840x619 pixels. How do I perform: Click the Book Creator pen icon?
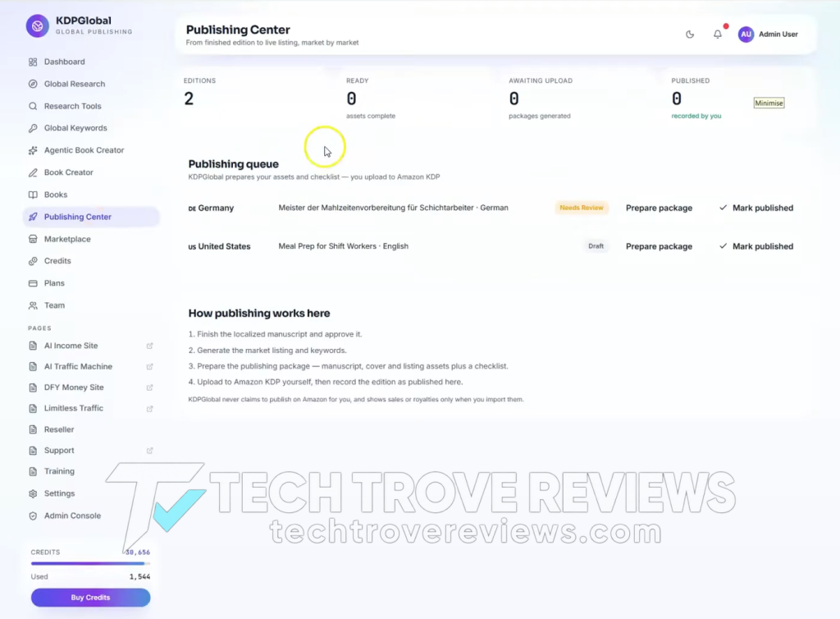point(33,172)
